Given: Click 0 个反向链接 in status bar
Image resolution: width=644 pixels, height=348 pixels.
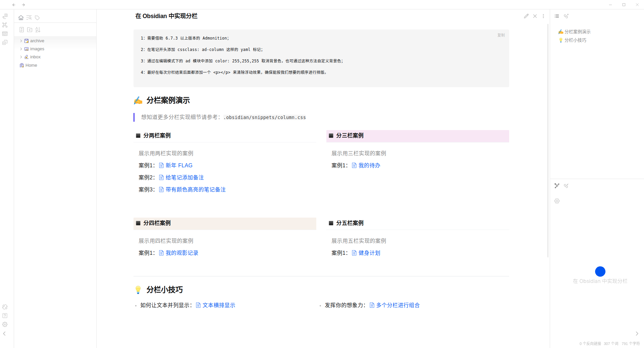Looking at the screenshot, I should (590, 344).
